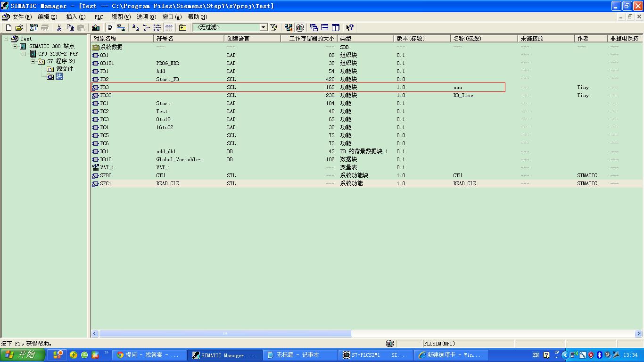Click the horizontal scrollbar left arrow

95,334
